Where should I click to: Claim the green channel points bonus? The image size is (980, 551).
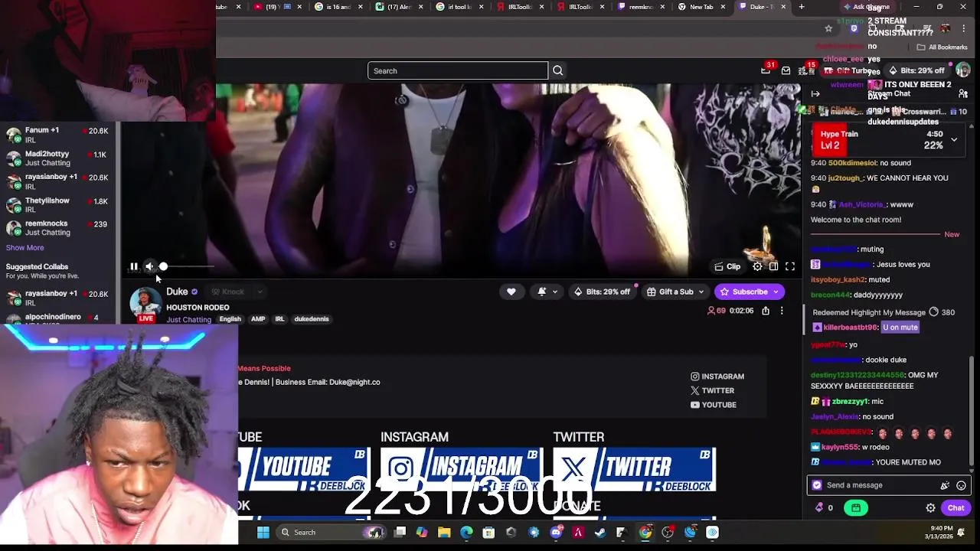[x=856, y=507]
